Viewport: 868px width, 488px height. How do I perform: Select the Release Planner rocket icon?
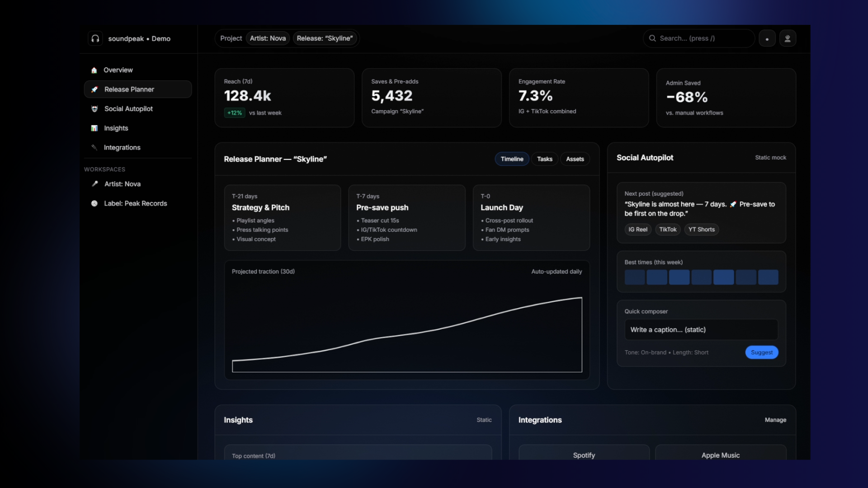coord(94,89)
